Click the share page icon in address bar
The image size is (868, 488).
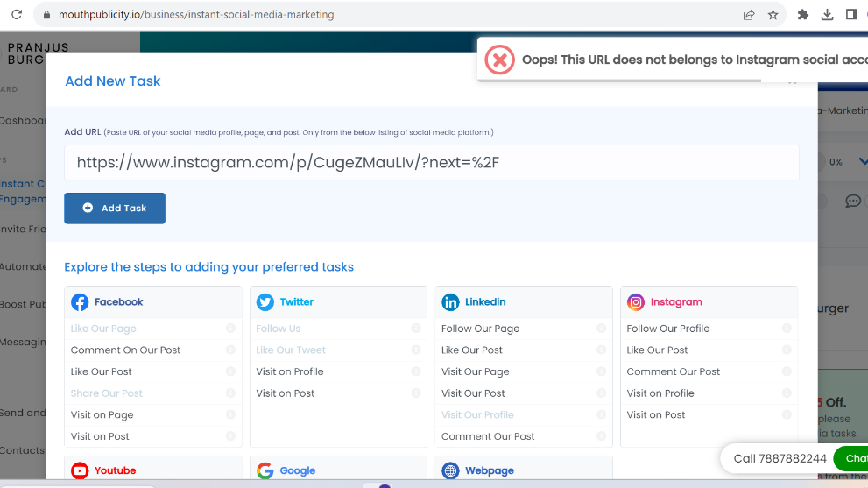[x=749, y=15]
